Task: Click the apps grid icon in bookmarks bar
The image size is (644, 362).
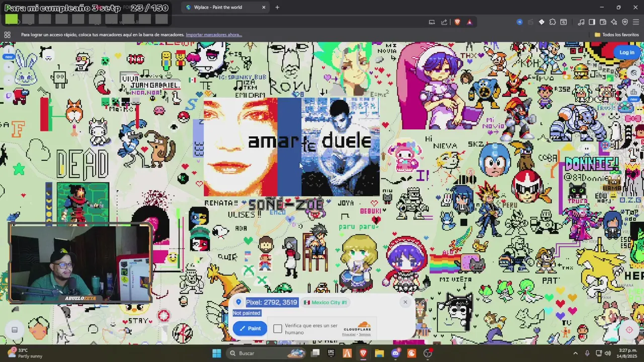Action: pos(7,35)
